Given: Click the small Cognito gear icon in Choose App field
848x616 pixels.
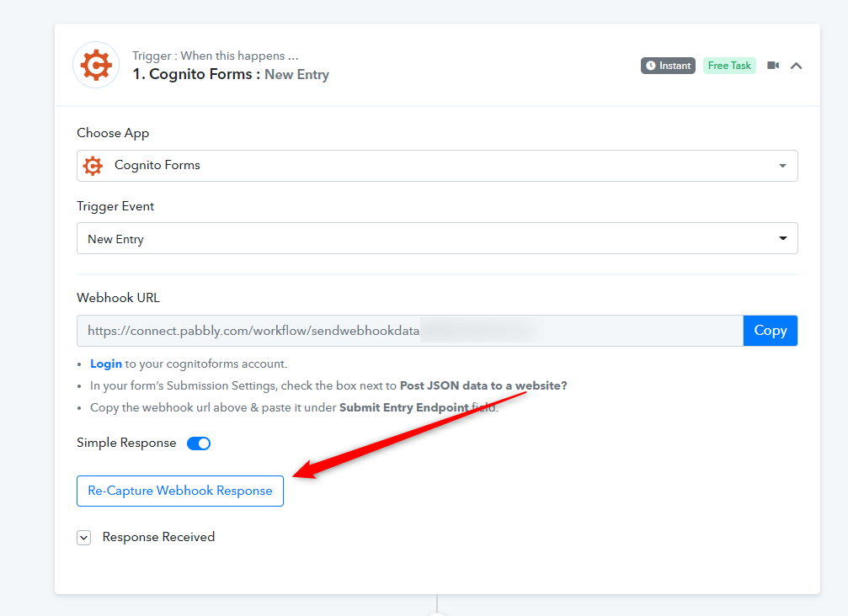Looking at the screenshot, I should pos(93,166).
